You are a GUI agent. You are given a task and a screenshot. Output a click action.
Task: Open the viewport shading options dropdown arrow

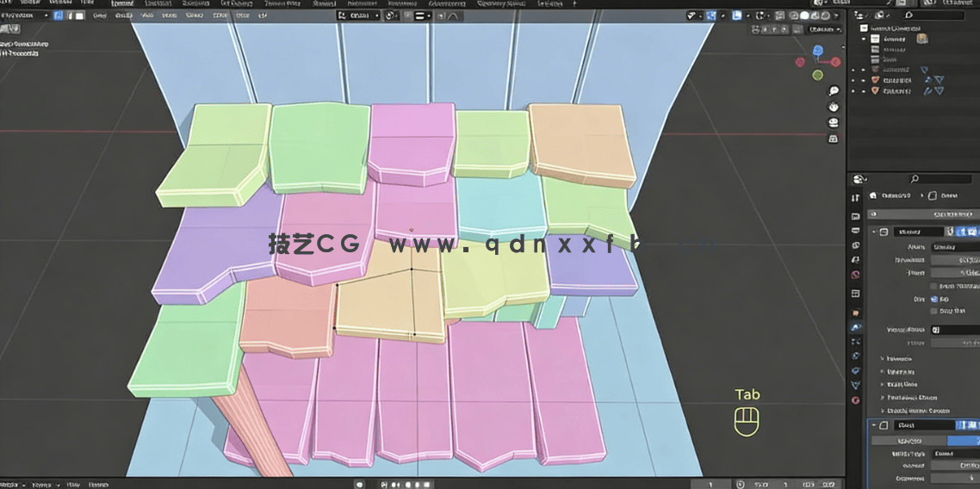[x=835, y=15]
